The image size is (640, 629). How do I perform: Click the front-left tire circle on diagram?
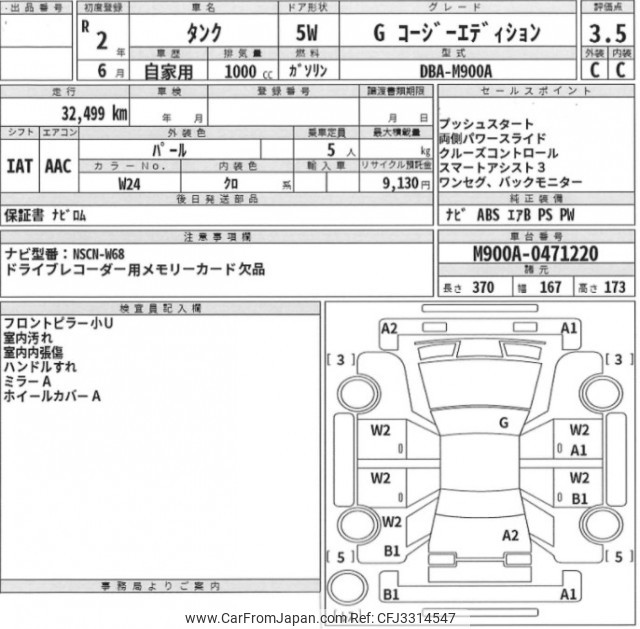359,393
